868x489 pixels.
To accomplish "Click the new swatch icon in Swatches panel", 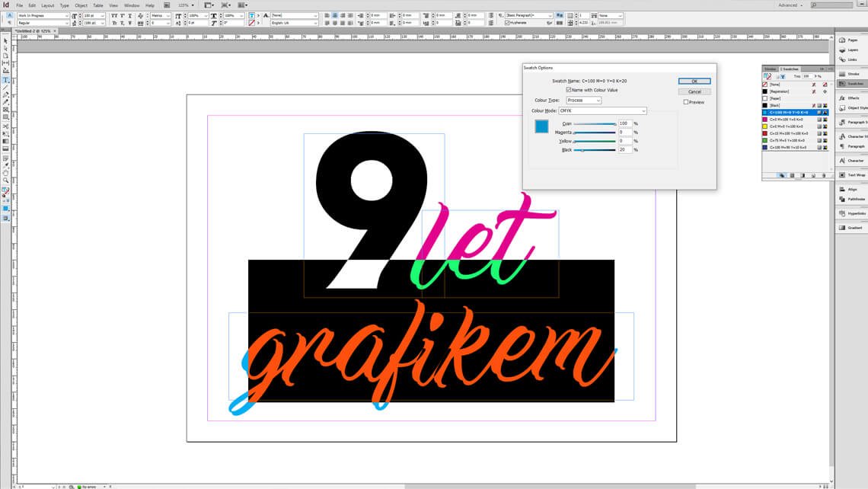I will point(813,175).
